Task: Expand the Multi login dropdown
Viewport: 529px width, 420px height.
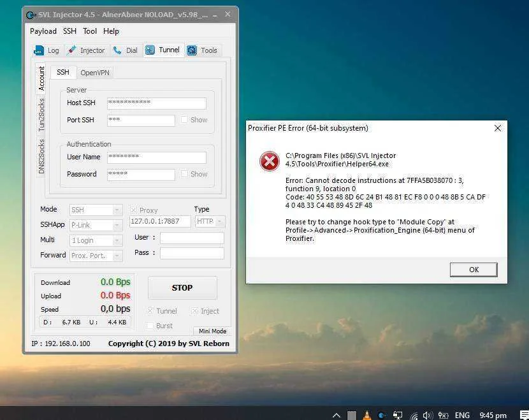Action: pyautogui.click(x=117, y=240)
